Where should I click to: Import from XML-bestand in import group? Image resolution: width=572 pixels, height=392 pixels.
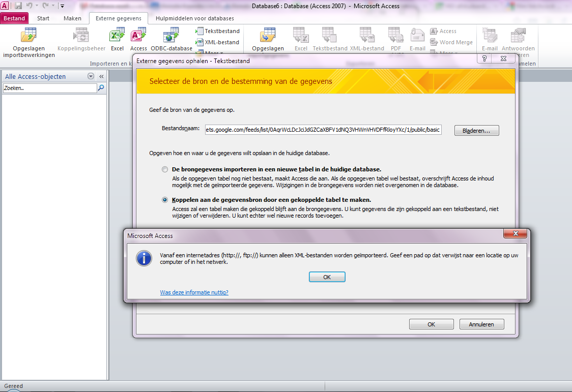tap(218, 42)
